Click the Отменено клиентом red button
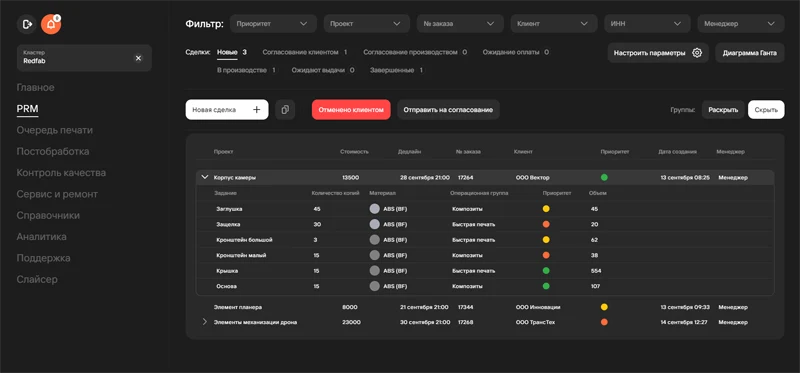The image size is (800, 373). 351,110
